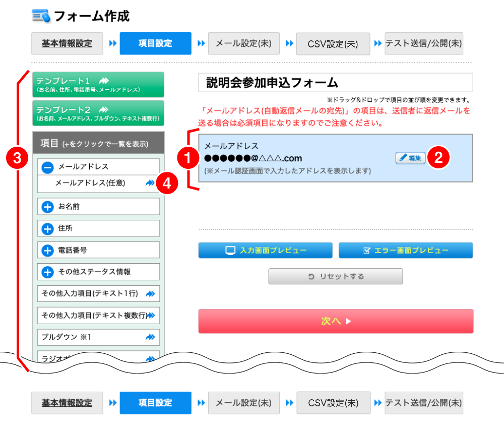The width and height of the screenshot is (504, 431).
Task: Open bottom CSV設定(未) step
Action: point(333,403)
